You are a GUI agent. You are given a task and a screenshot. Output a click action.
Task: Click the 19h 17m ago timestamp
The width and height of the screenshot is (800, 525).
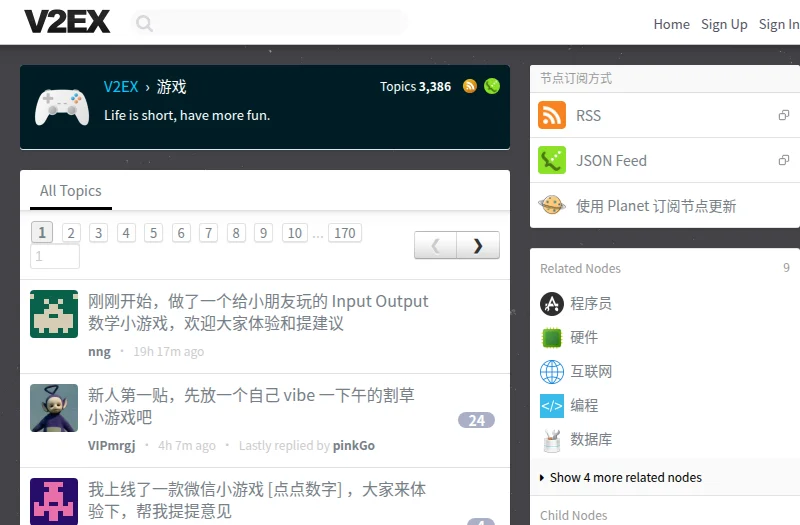169,352
